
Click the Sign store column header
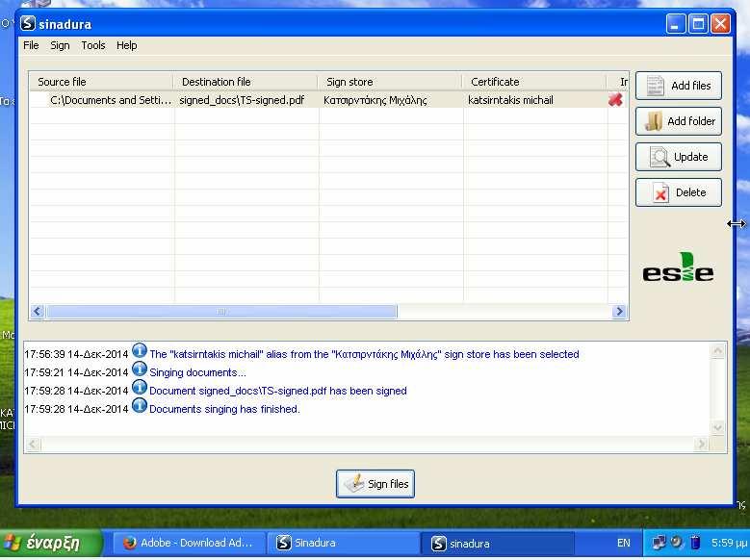pos(390,82)
